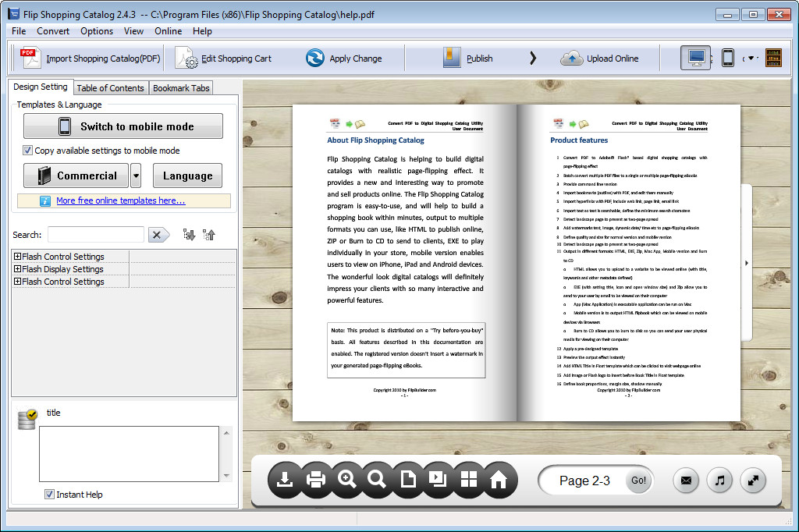Viewport: 799px width, 532px height.
Task: Click the database icon beside title
Action: [27, 419]
